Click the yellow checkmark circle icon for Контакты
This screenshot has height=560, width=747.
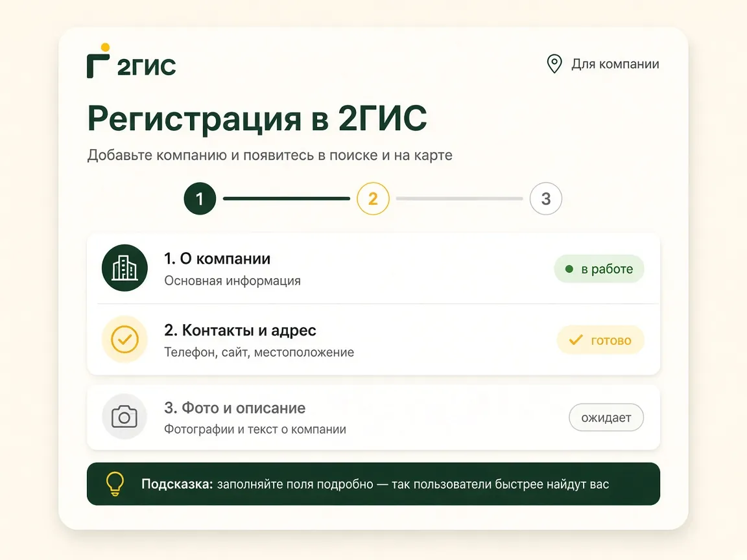(124, 340)
